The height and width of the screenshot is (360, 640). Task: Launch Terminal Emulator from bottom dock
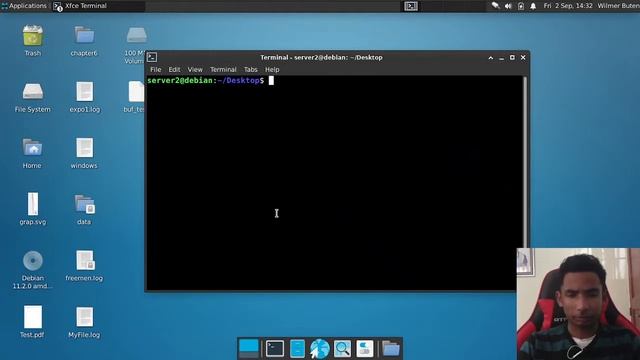pos(275,349)
